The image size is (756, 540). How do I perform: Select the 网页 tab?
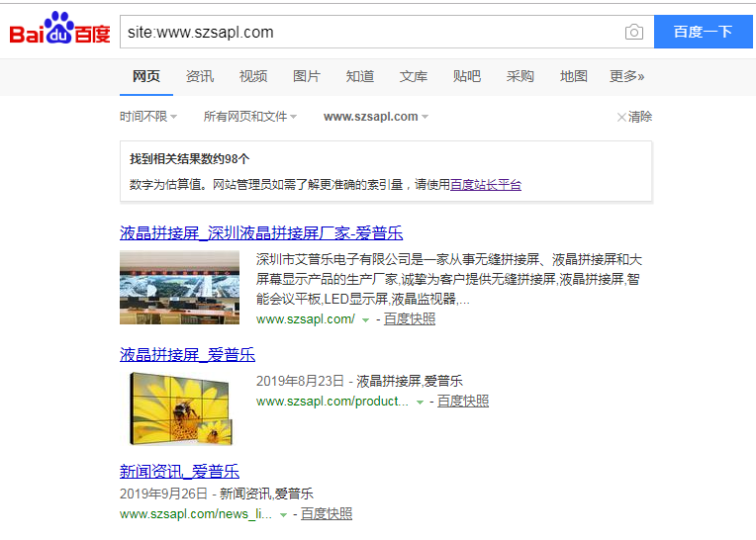pyautogui.click(x=146, y=76)
